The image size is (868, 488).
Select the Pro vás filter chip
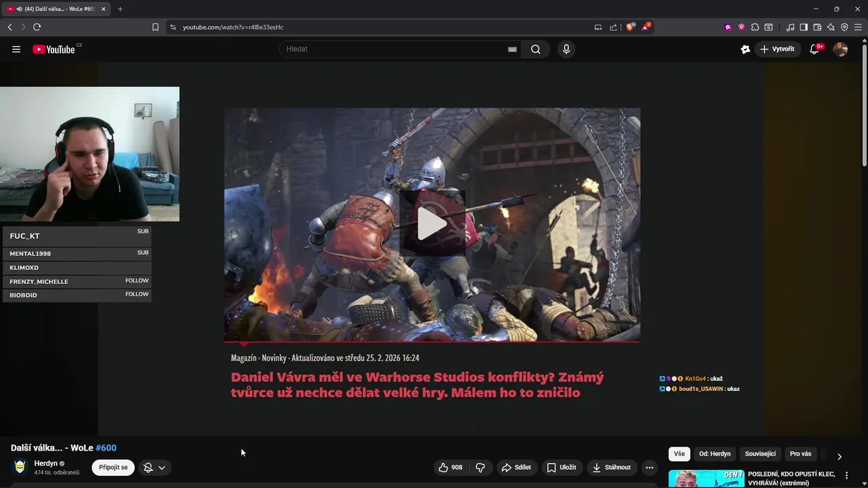click(800, 453)
